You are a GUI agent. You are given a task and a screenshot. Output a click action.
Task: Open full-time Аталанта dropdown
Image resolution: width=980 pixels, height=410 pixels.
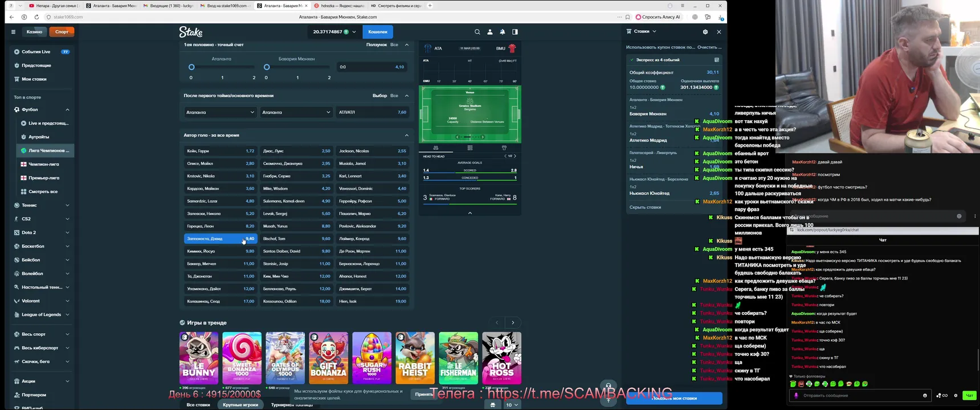296,112
